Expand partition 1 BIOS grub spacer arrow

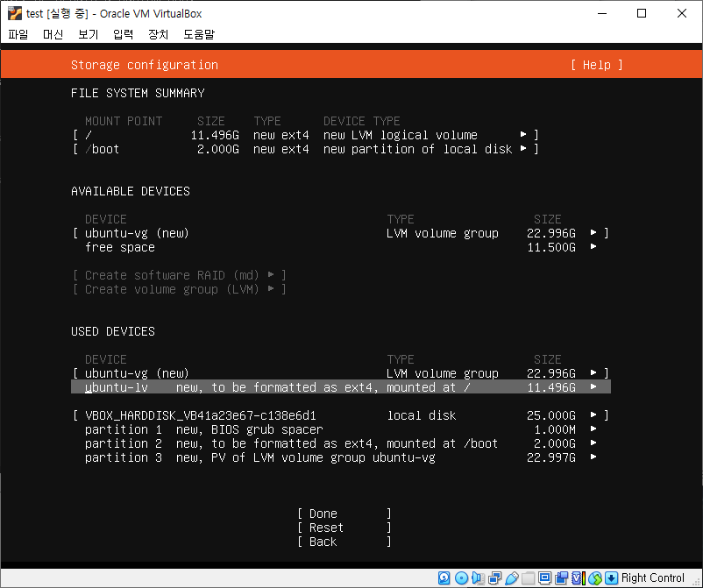(593, 429)
